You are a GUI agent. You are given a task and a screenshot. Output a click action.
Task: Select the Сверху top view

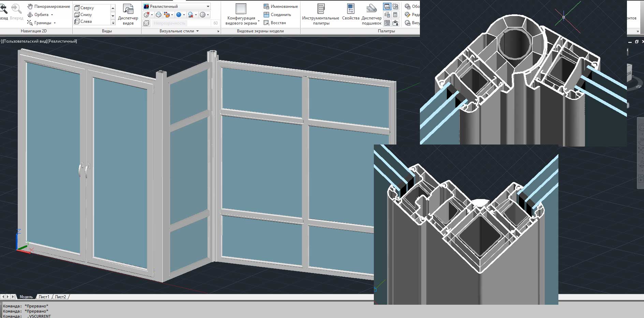[x=87, y=7]
